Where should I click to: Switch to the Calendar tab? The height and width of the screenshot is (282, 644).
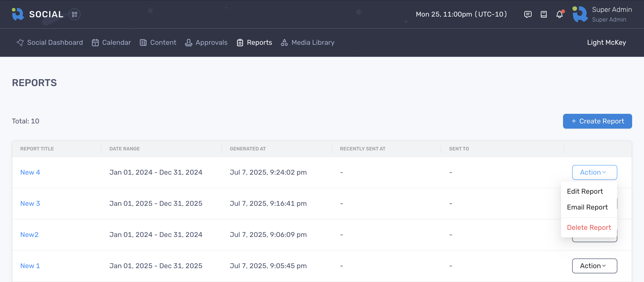click(x=111, y=43)
